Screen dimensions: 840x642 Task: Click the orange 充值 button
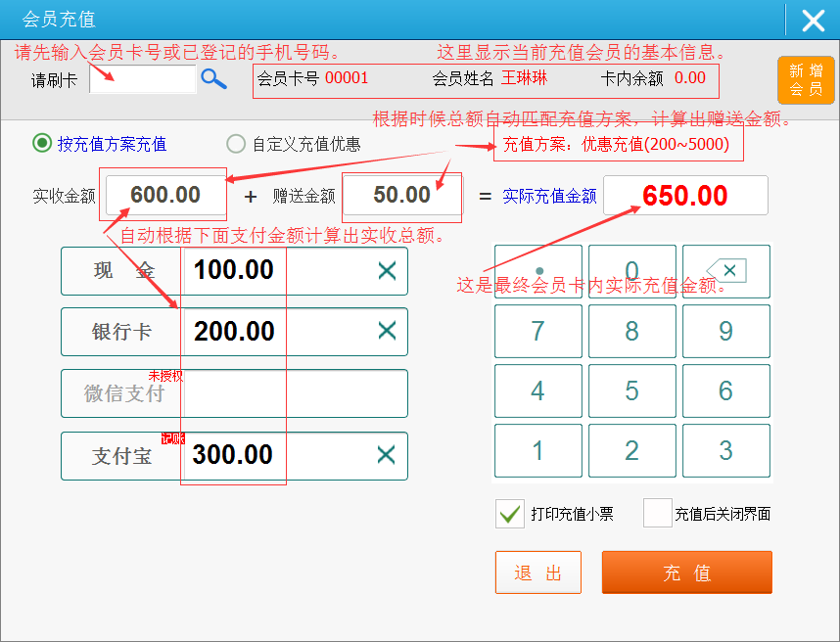pos(686,573)
